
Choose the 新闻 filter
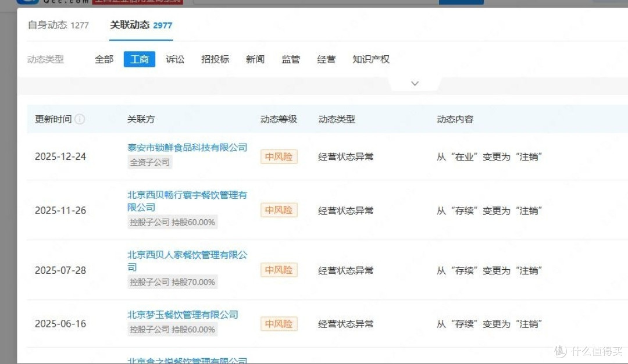point(255,59)
